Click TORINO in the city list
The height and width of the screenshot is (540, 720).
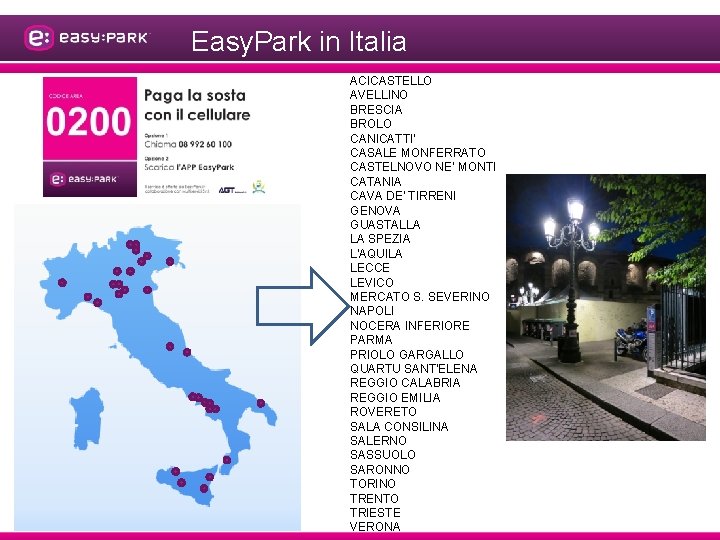(373, 484)
